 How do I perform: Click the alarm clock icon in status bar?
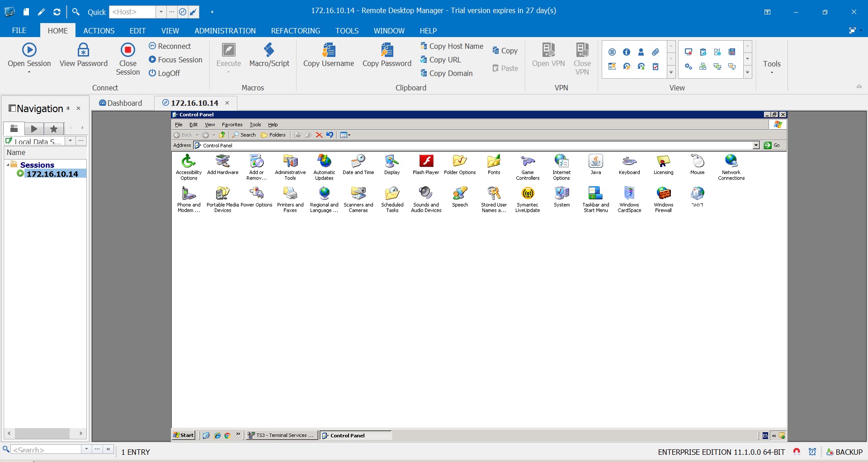click(x=812, y=452)
